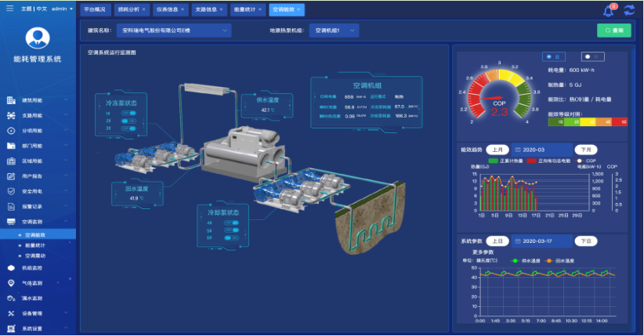Open 能量统计 in the sidebar submenu
The image size is (644, 336).
(x=35, y=245)
